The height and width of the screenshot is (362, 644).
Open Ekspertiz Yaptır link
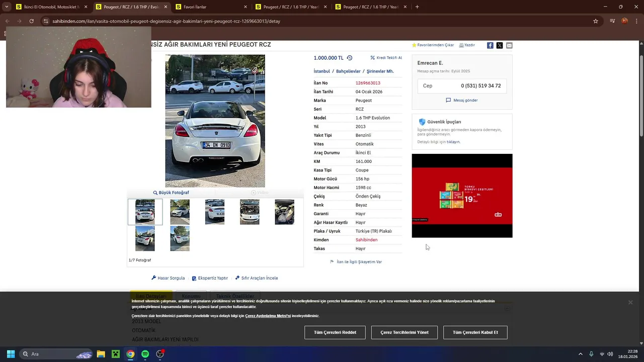[x=210, y=278]
